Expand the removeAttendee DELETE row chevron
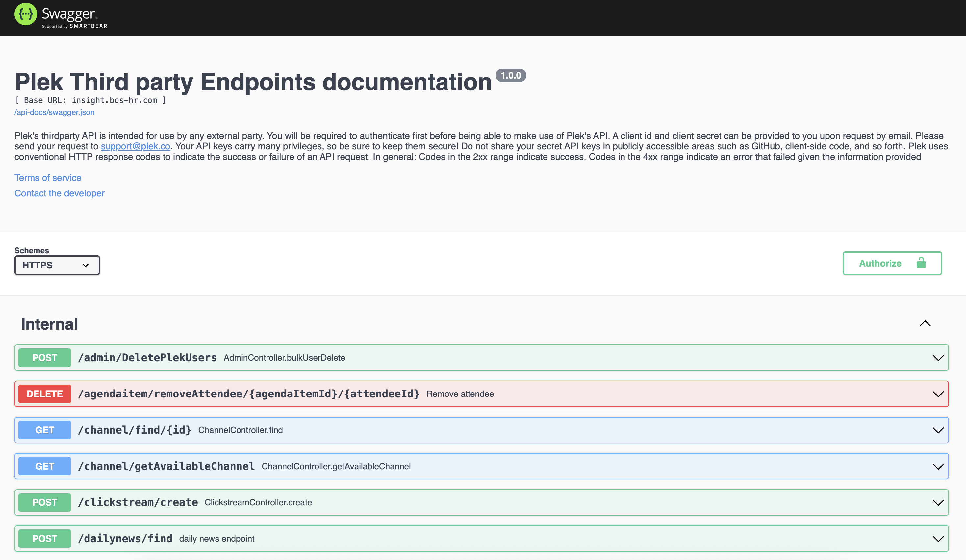The image size is (966, 560). (x=938, y=394)
